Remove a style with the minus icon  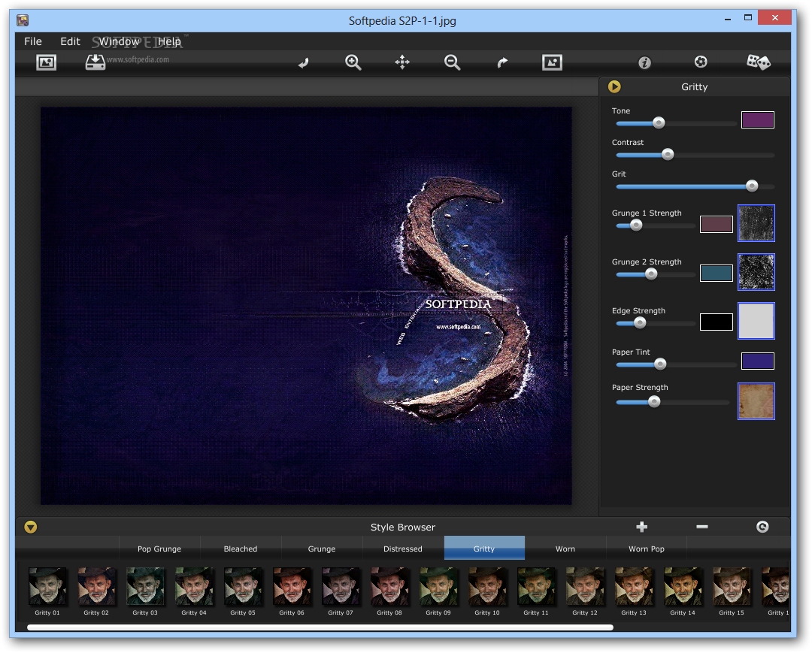tap(702, 527)
